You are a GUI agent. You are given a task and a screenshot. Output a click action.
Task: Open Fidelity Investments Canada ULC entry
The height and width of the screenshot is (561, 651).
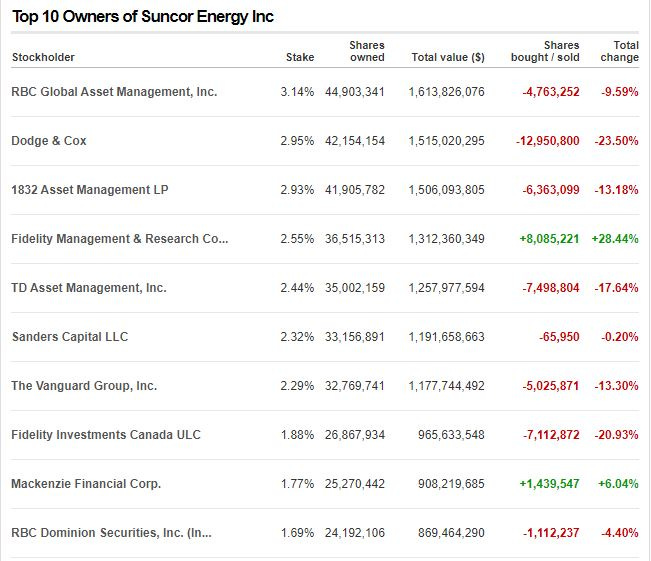pyautogui.click(x=106, y=435)
